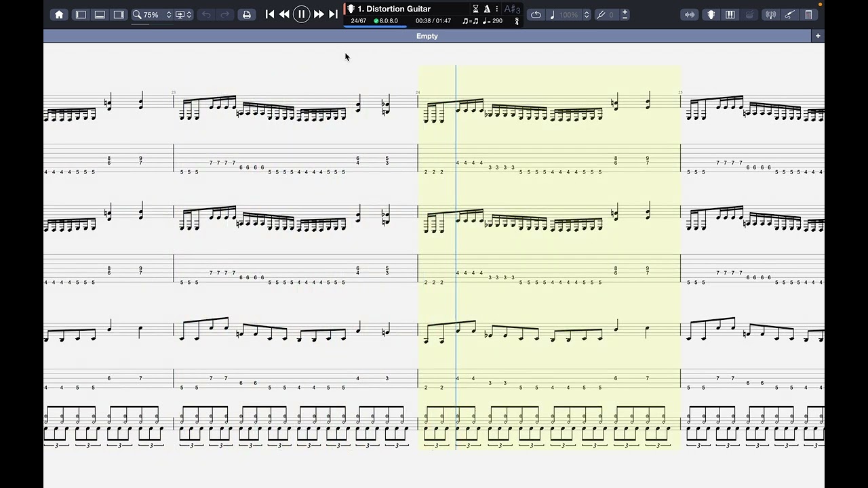
Task: Click bar number 23 marker
Action: [174, 92]
